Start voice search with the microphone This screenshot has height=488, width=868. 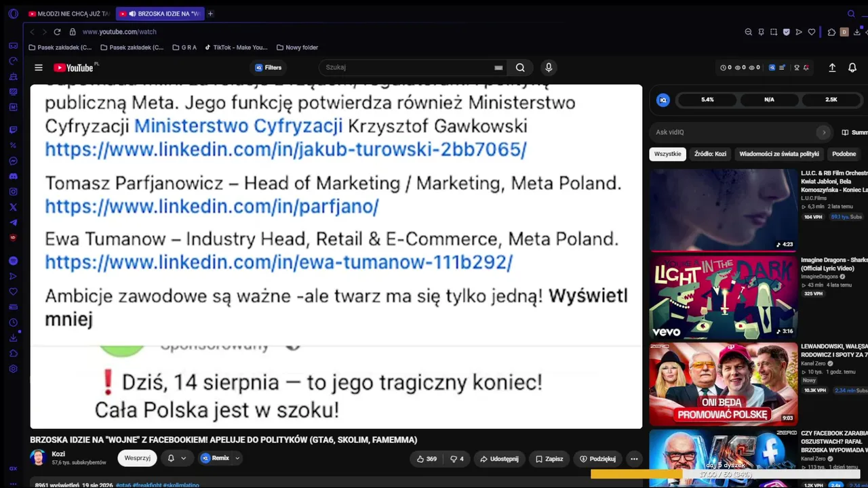click(x=549, y=68)
